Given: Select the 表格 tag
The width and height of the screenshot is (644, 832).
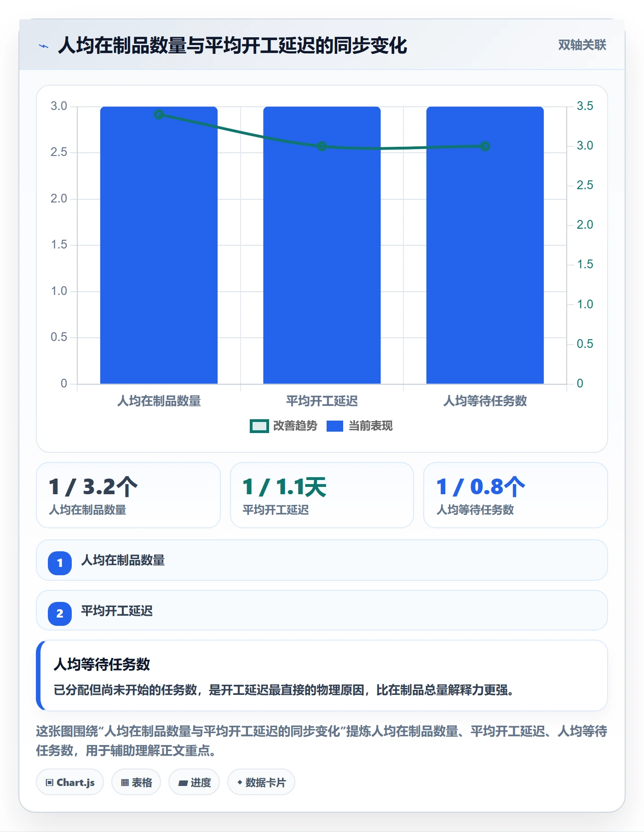Looking at the screenshot, I should (x=136, y=782).
